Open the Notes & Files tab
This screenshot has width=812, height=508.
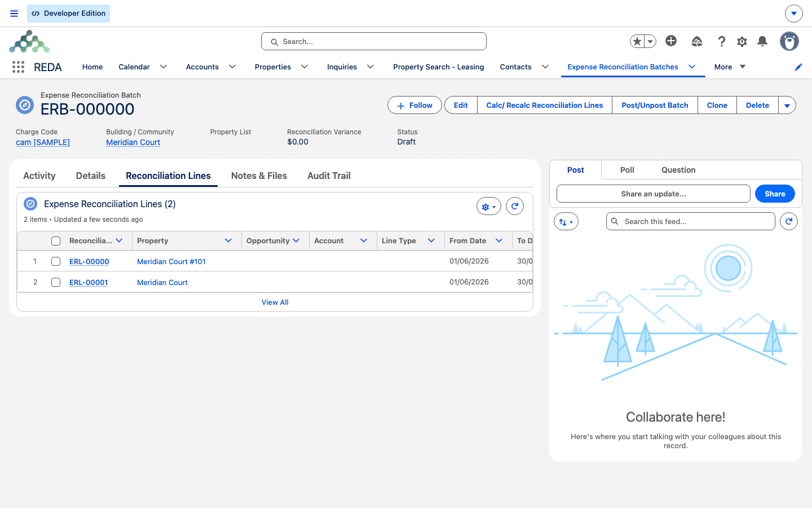pos(259,176)
